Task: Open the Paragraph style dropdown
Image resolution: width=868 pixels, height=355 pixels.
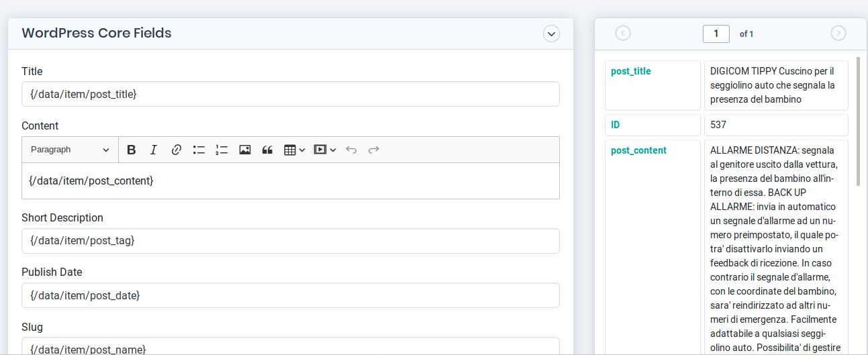Action: [70, 150]
